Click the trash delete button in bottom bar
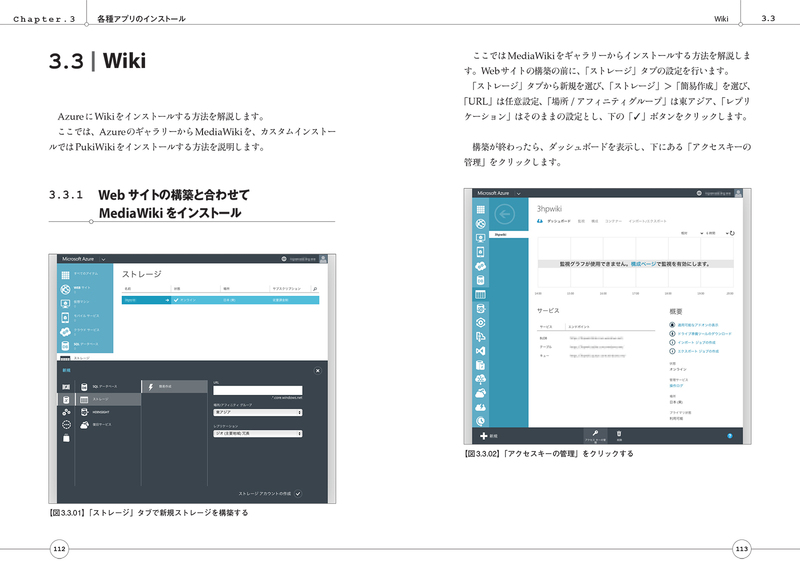The image size is (800, 568). 619,435
